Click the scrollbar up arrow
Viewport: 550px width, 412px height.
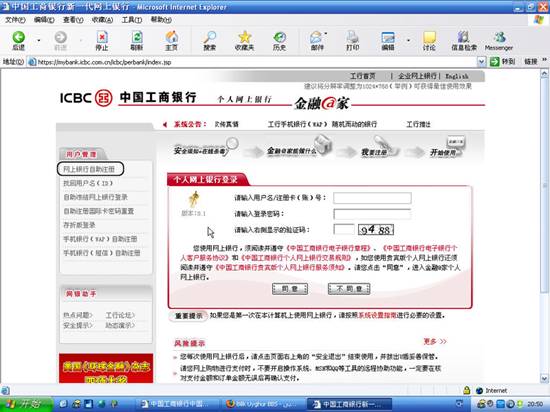[x=544, y=74]
